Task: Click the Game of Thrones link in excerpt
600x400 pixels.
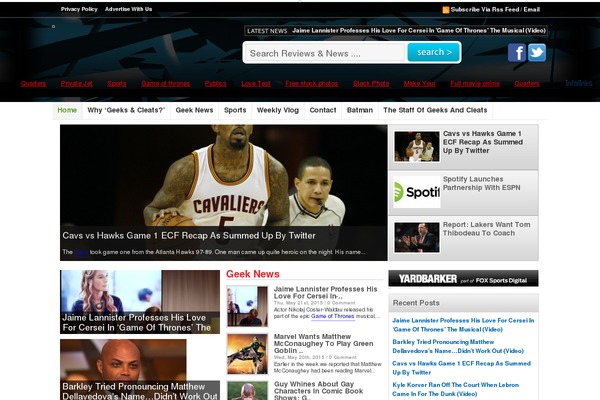Action: pos(333,316)
